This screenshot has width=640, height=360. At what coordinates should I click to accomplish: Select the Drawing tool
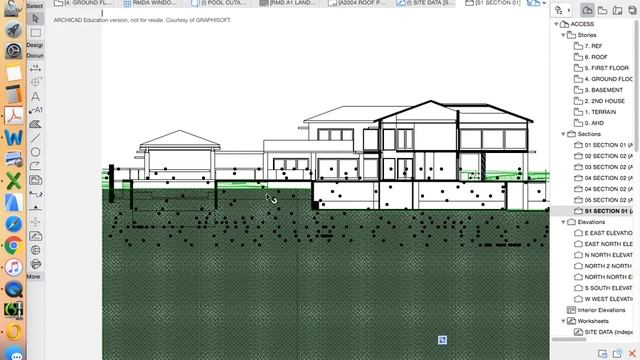click(x=36, y=180)
